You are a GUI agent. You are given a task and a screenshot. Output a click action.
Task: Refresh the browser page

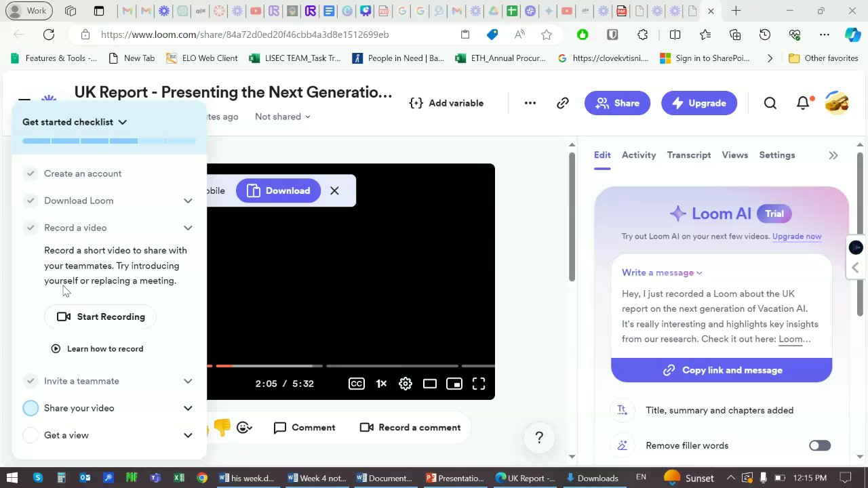pos(49,35)
